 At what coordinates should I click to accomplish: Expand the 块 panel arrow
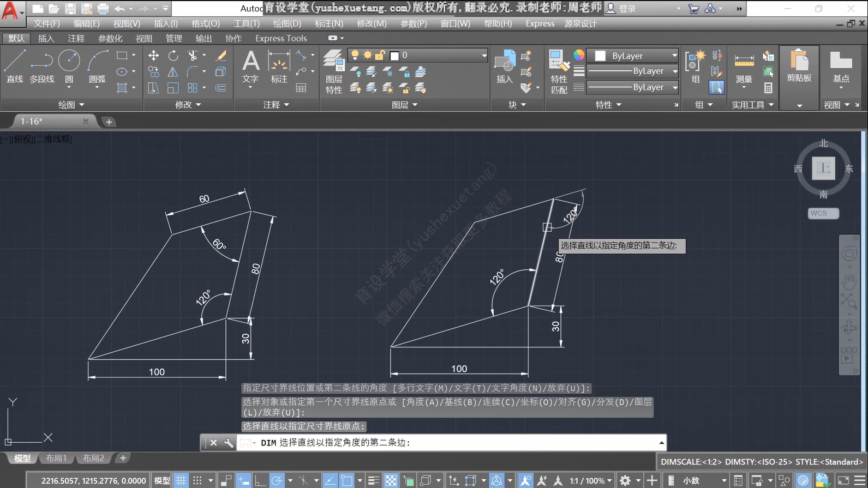[x=524, y=105]
